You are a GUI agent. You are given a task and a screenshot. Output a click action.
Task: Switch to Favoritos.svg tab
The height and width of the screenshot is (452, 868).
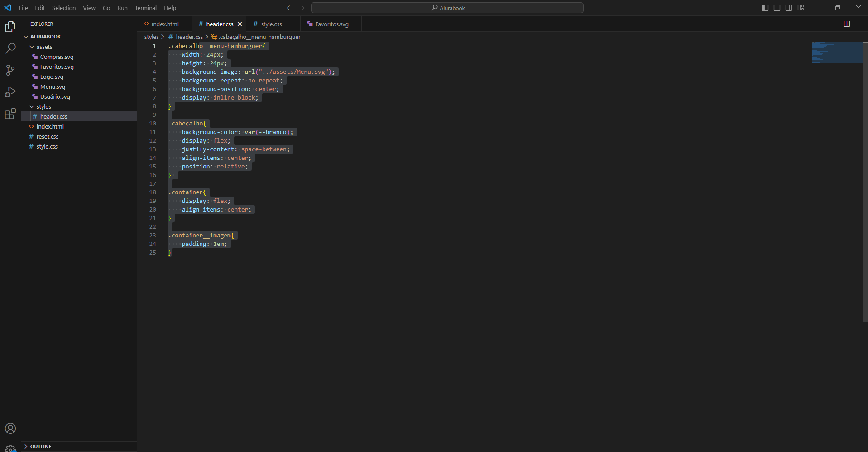coord(331,24)
